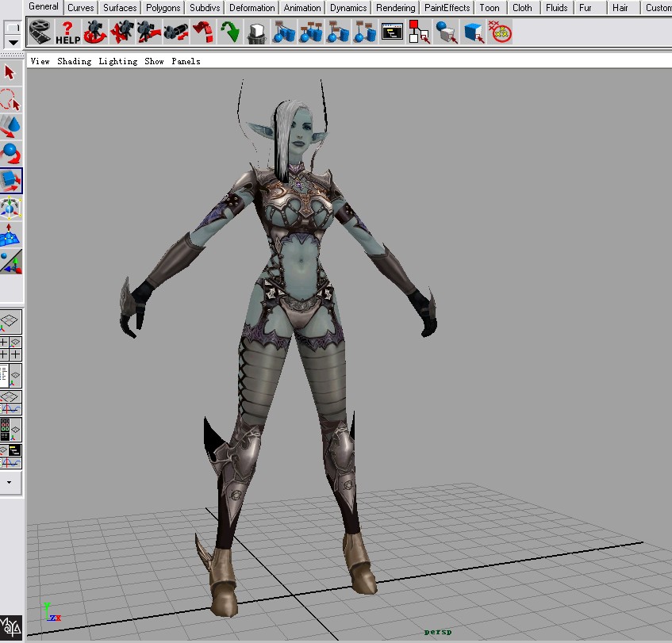The height and width of the screenshot is (643, 672).
Task: Click the red circle with x marks icon
Action: pos(500,33)
